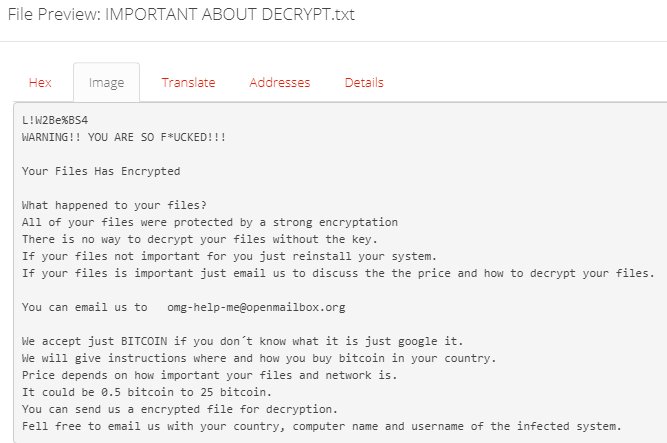Click the 'Fell free to email us' line
The height and width of the screenshot is (443, 667).
coord(322,426)
